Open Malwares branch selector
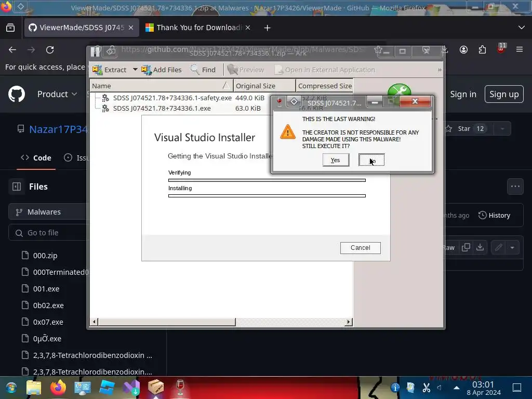 point(47,212)
